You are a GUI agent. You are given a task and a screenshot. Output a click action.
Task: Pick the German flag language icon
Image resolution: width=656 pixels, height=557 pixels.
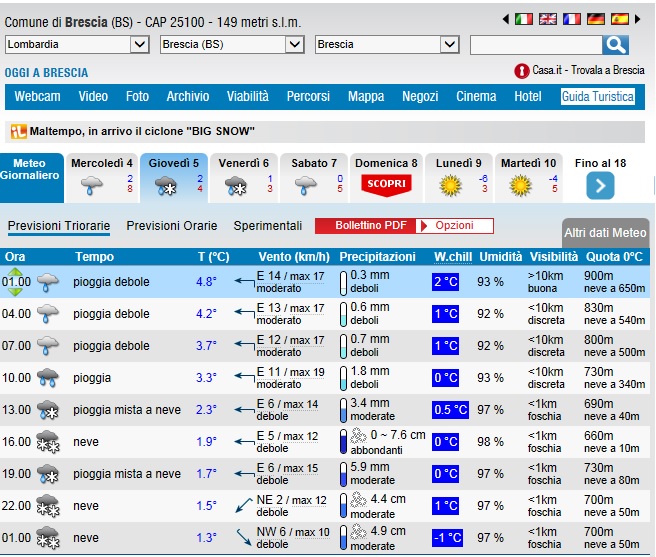click(596, 19)
